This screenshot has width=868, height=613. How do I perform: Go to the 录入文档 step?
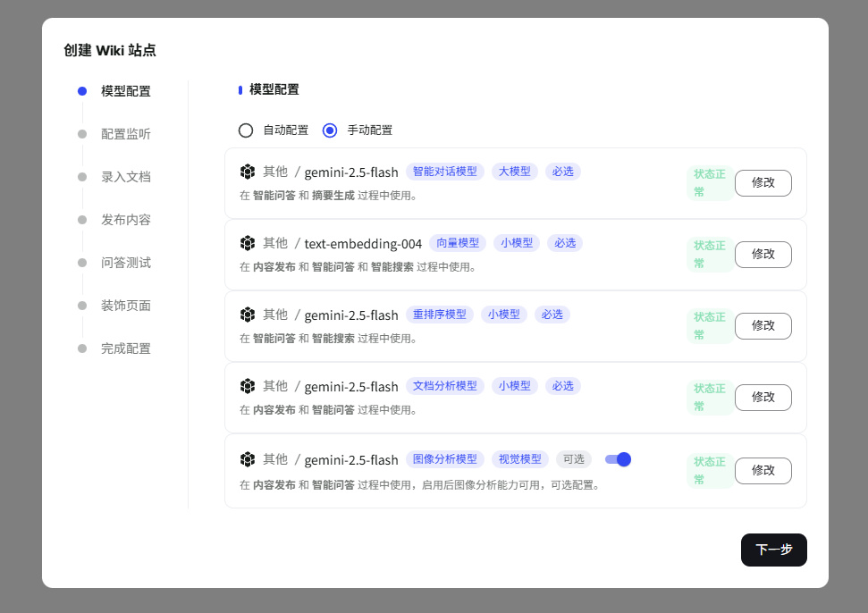[126, 177]
